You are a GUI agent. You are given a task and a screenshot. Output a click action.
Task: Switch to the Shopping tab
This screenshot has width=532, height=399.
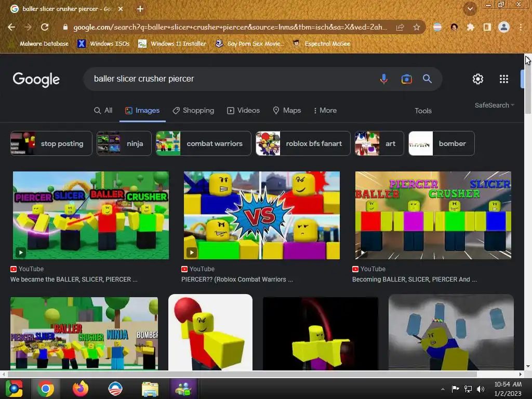point(193,110)
